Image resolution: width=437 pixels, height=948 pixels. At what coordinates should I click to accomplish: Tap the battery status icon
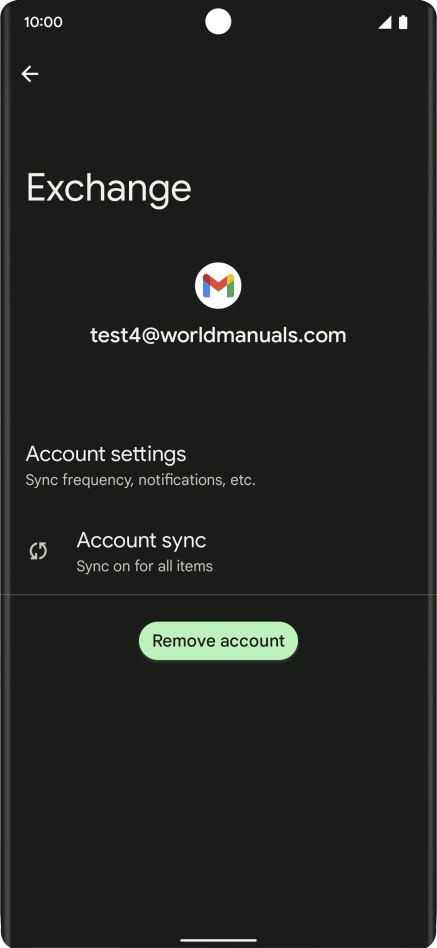tap(403, 22)
